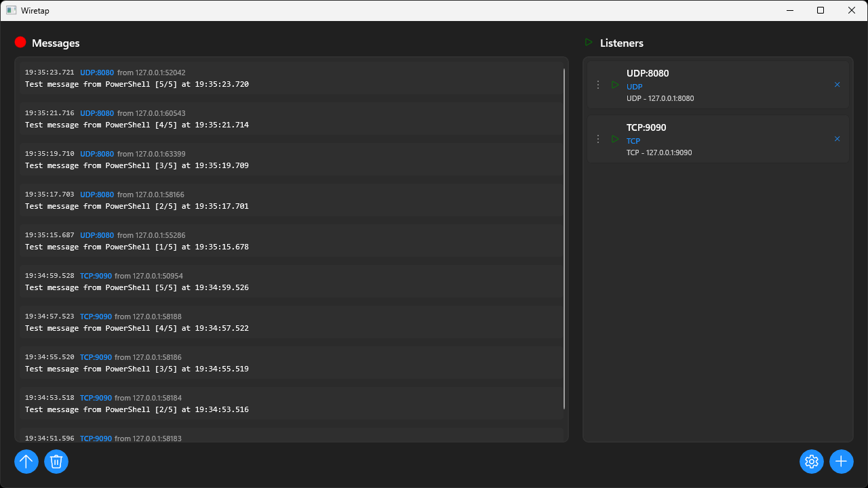Open settings via the gear button
This screenshot has height=488, width=868.
tap(811, 462)
